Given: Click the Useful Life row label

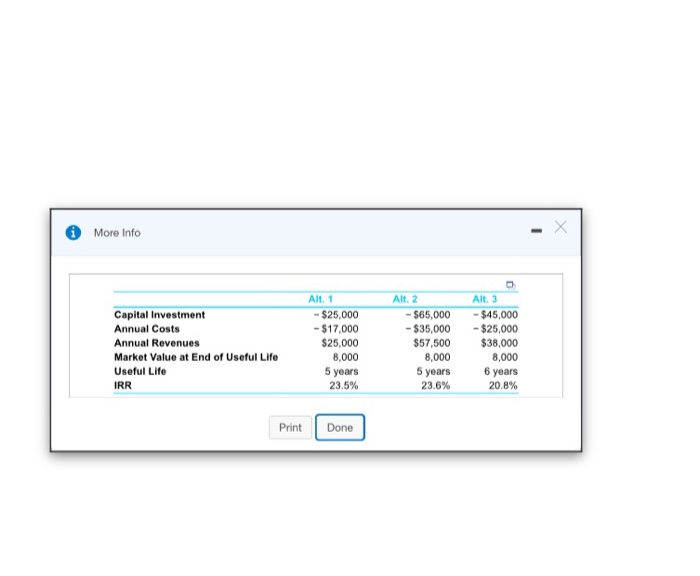Looking at the screenshot, I should point(140,371).
